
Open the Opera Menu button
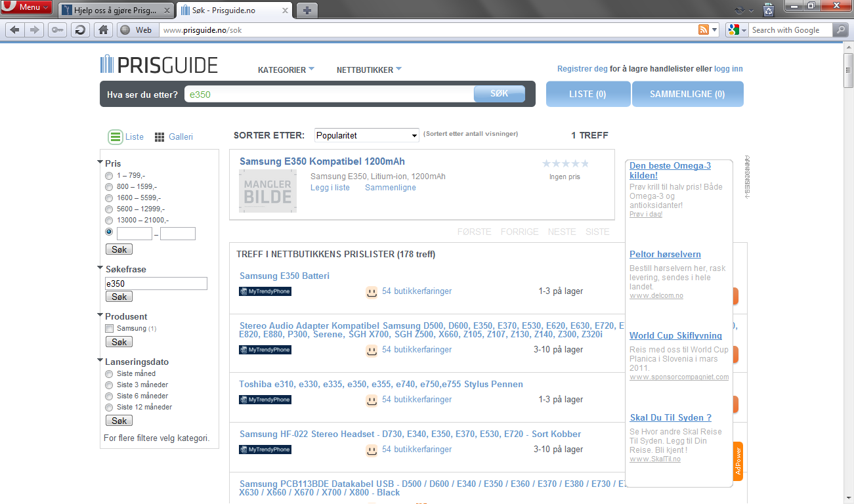tap(26, 7)
